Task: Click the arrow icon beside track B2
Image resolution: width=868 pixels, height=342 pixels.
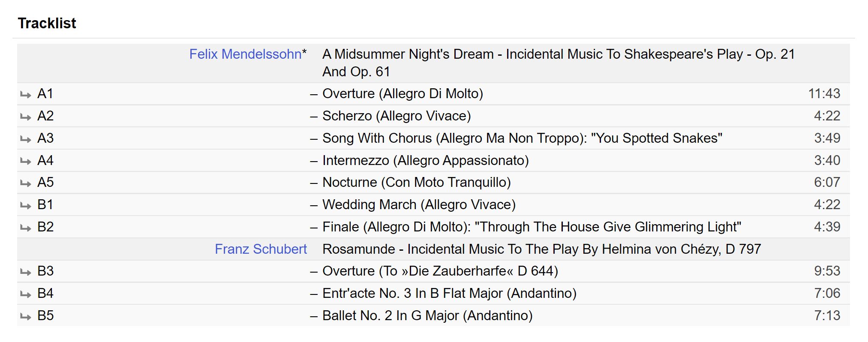Action: (26, 228)
